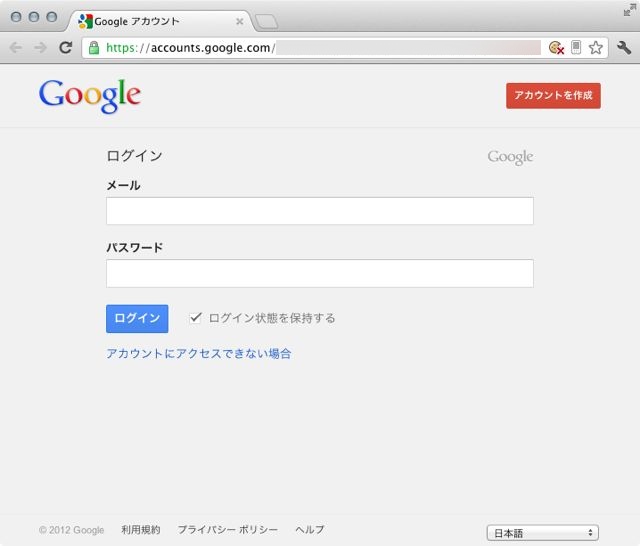Focus the パスワード input field

pos(320,273)
